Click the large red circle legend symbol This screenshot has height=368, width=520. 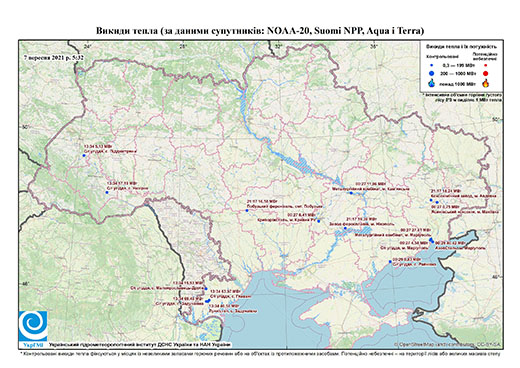[x=485, y=74]
